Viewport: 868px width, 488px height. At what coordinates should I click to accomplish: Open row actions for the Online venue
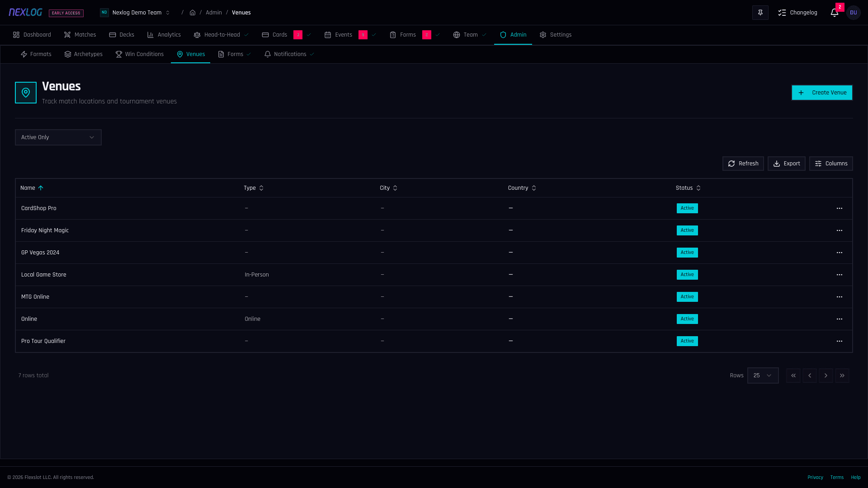839,319
